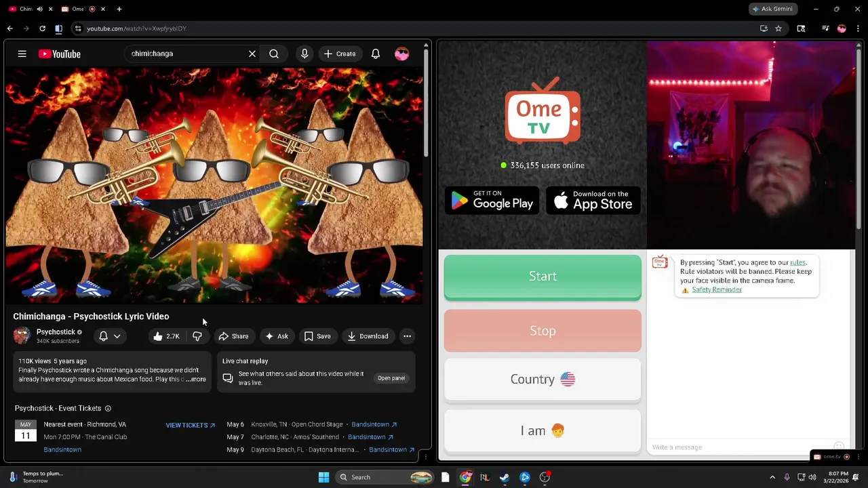Click the Chimichanga video player
Viewport: 868px width, 488px height.
pyautogui.click(x=214, y=185)
